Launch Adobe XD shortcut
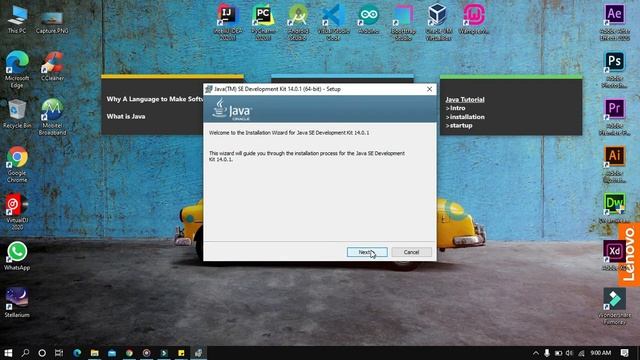Screen dimensions: 640x360 [x=614, y=256]
